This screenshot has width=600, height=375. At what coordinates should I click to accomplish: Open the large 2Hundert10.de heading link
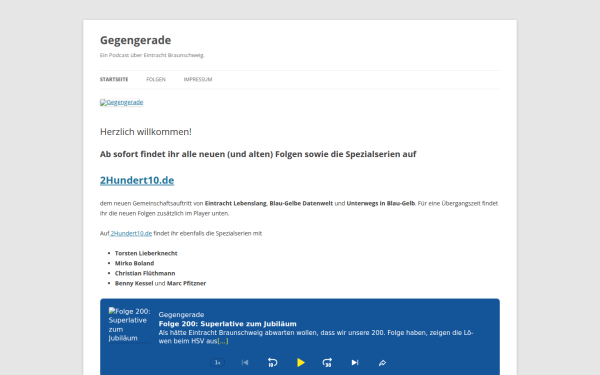pos(137,180)
